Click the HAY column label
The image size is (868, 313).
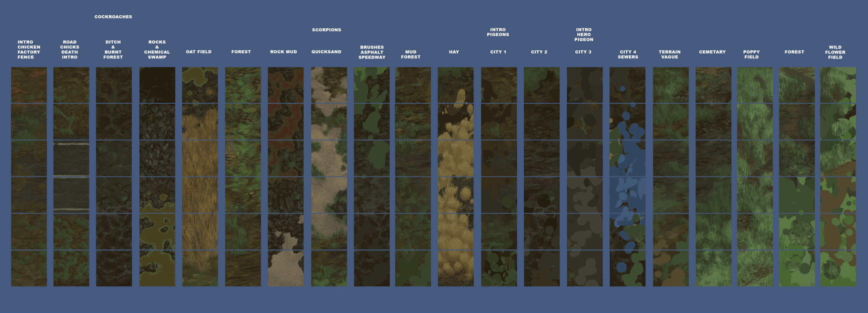(x=454, y=52)
